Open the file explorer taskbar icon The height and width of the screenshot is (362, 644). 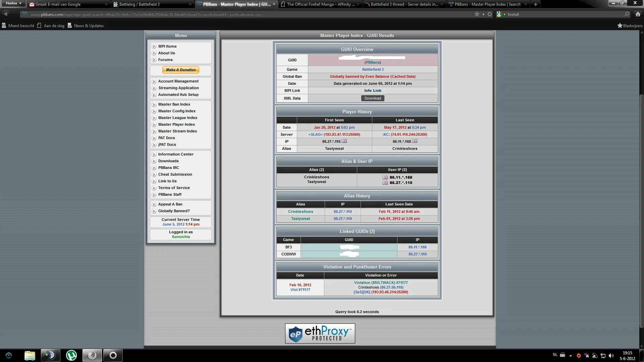(30, 355)
